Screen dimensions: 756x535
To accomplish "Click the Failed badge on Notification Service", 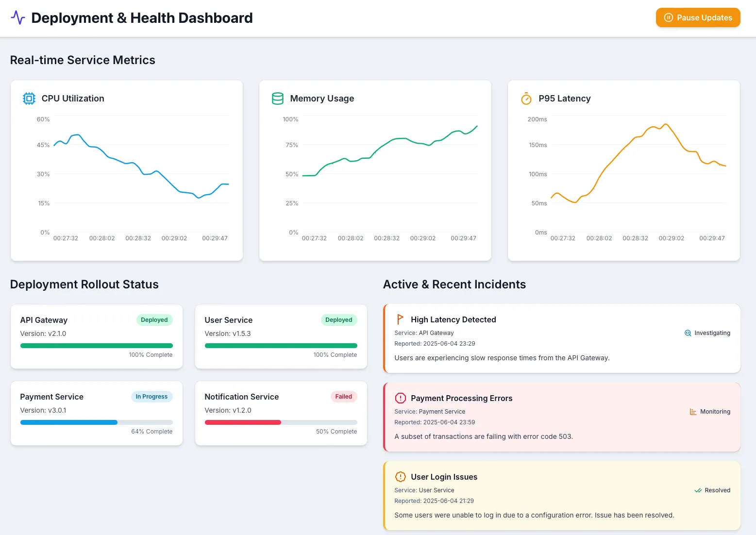I will pos(343,397).
